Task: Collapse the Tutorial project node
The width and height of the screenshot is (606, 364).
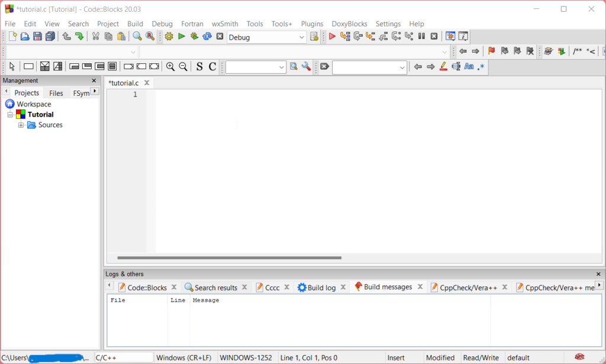Action: tap(11, 115)
